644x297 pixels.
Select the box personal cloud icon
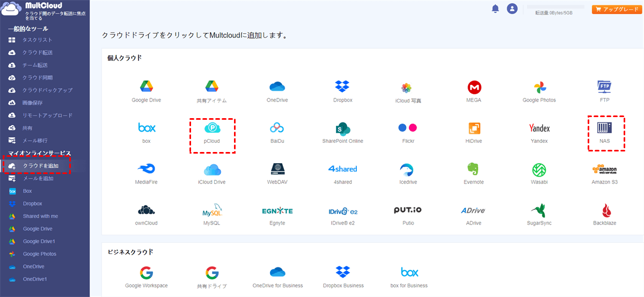coord(147,133)
